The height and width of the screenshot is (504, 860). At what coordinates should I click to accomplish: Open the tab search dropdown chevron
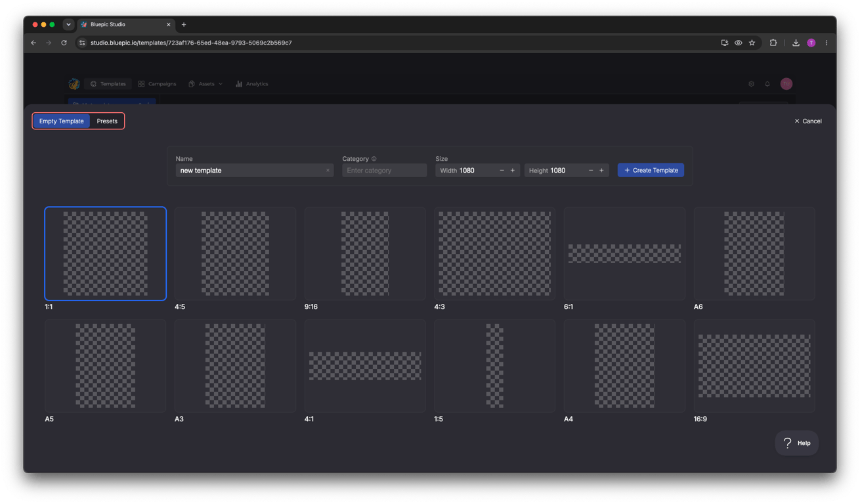tap(68, 24)
